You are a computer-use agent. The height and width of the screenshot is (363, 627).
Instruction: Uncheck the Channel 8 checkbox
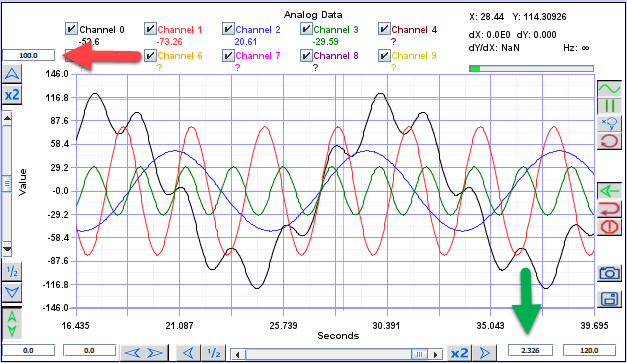coord(306,55)
